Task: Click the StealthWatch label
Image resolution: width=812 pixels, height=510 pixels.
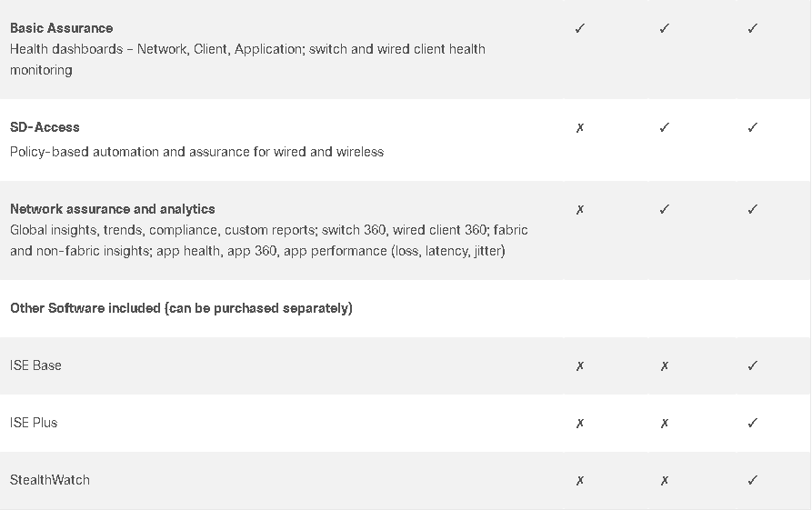Action: pos(50,480)
